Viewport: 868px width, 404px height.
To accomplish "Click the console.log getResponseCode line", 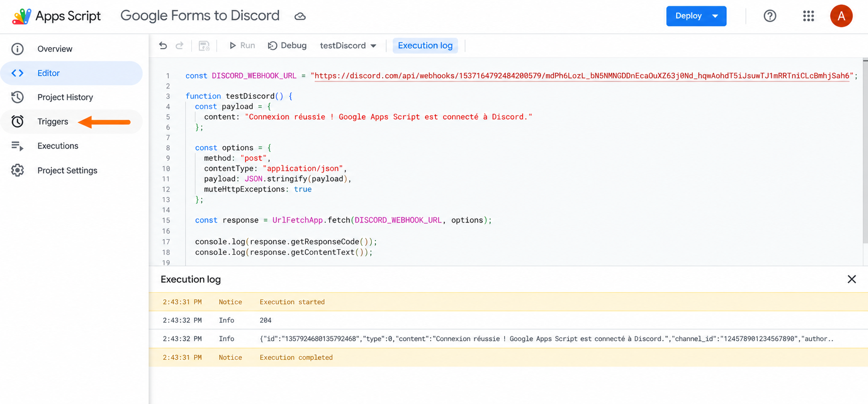I will pos(286,242).
